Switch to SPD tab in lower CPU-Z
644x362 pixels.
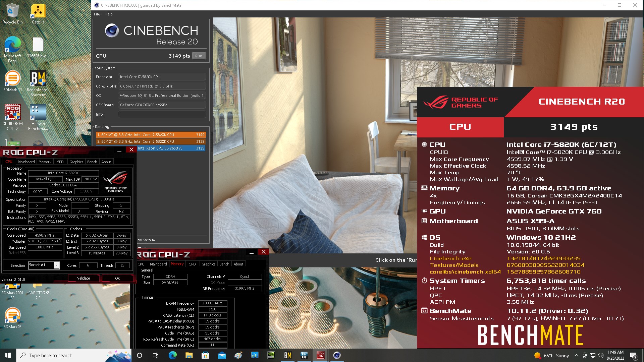[193, 264]
